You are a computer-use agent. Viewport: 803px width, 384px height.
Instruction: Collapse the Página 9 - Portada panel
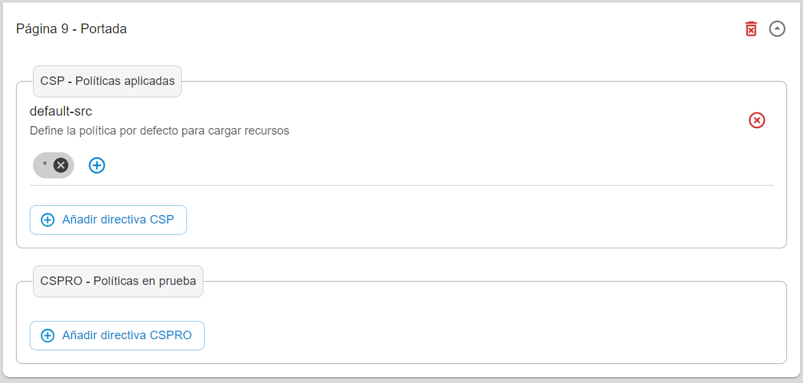(777, 29)
